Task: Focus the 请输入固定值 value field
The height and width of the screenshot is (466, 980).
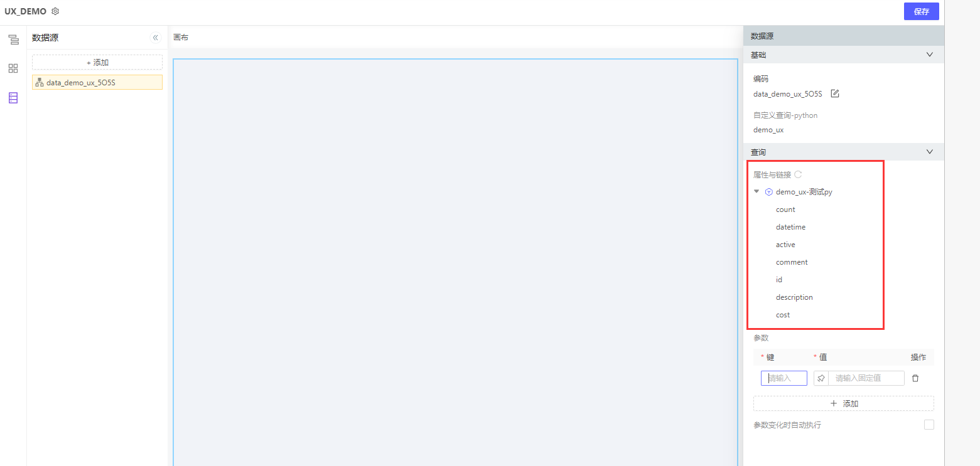Action: [x=866, y=378]
